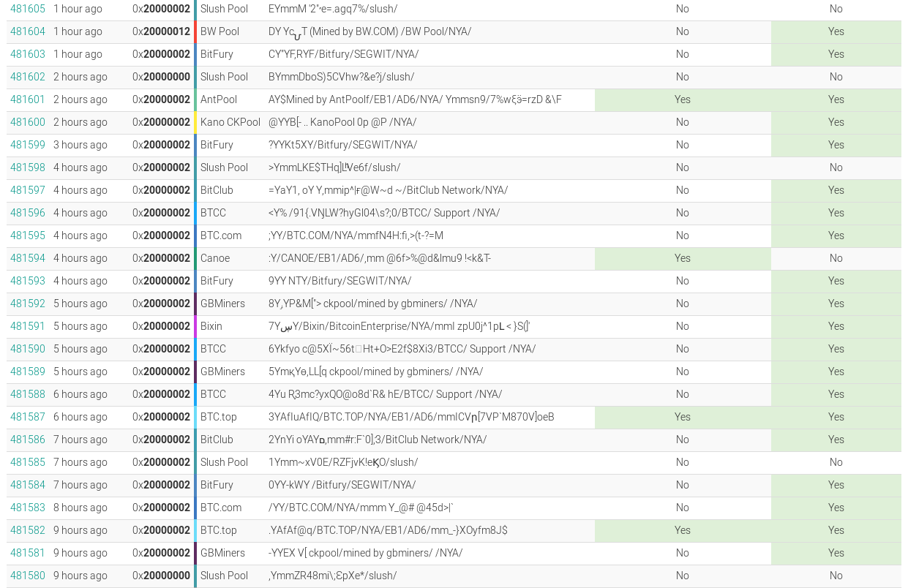The image size is (908, 588).
Task: Open block 481603 link
Action: click(x=28, y=54)
